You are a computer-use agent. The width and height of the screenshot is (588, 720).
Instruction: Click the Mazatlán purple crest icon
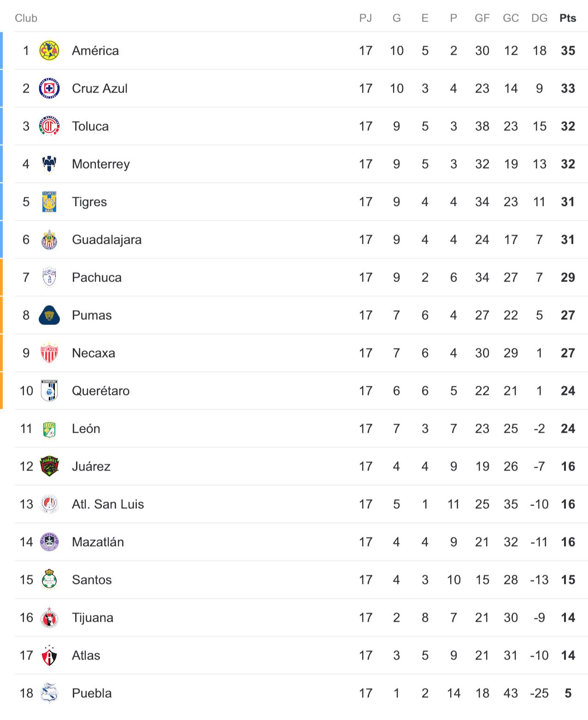pyautogui.click(x=49, y=542)
